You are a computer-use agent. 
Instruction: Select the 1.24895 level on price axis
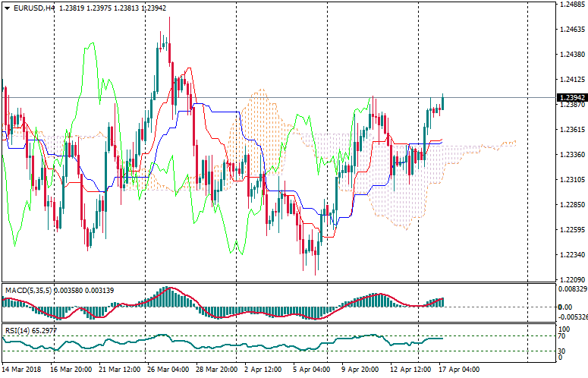[571, 5]
